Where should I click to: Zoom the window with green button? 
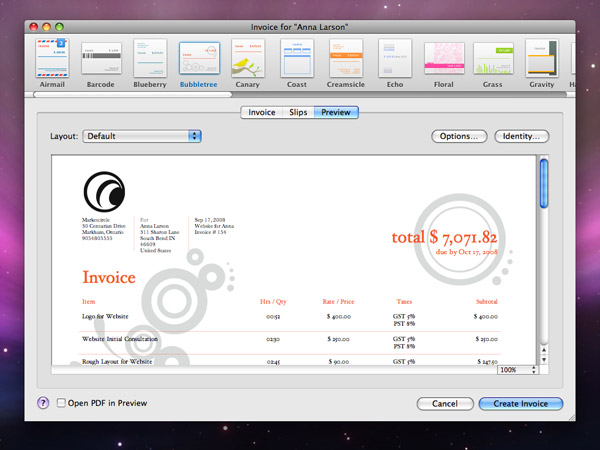tap(59, 27)
